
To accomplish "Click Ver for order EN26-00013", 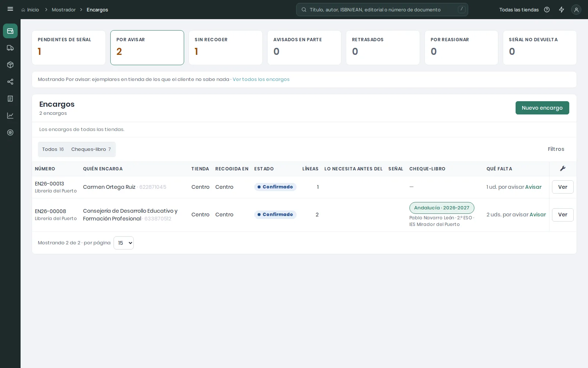I will pos(563,187).
